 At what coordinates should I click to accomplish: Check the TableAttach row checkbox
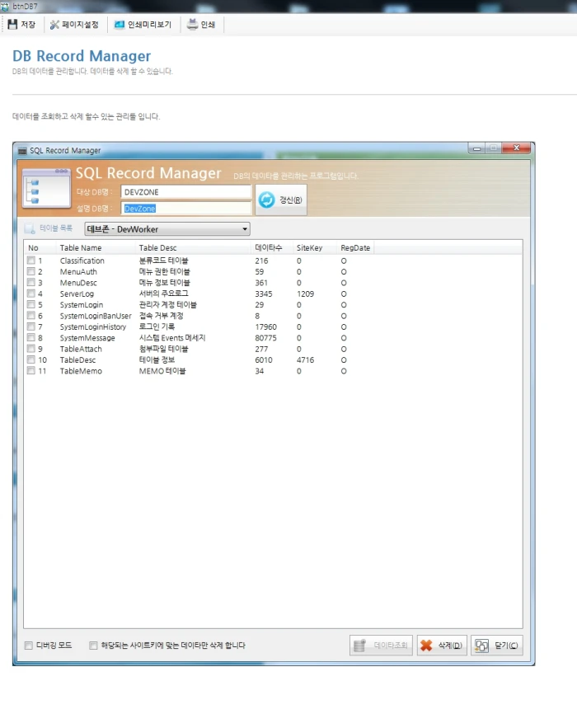click(30, 349)
